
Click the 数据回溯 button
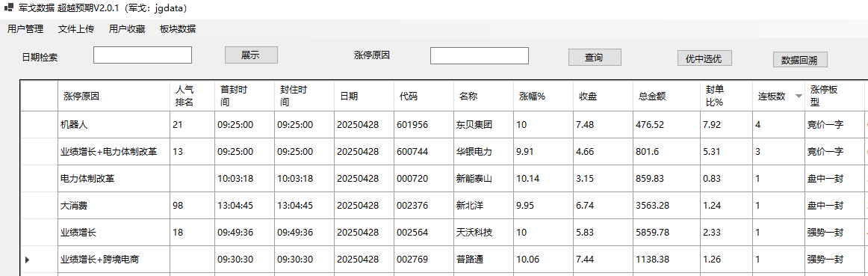point(800,60)
